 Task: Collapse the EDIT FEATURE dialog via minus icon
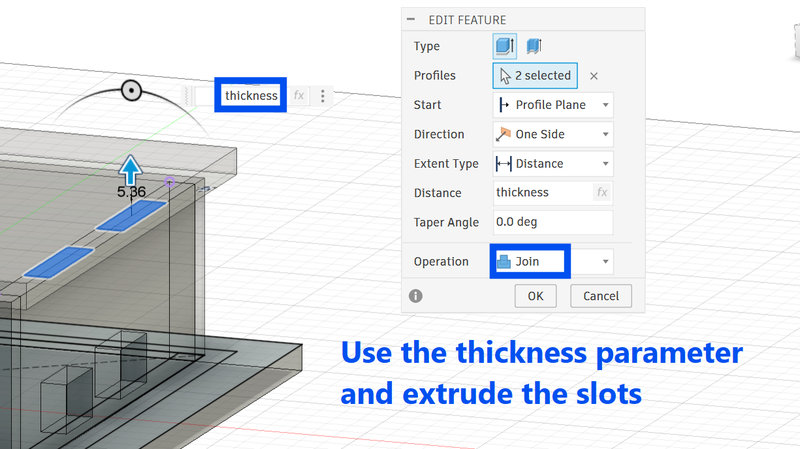[411, 19]
